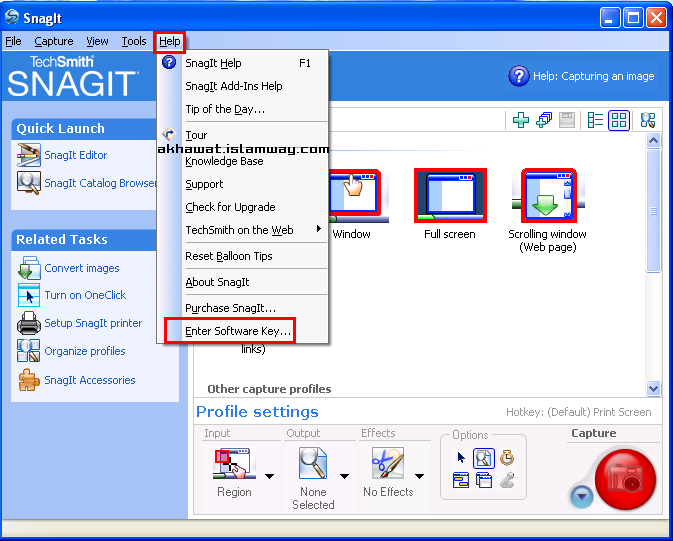
Task: Click the Output magnifier icon
Action: click(313, 463)
